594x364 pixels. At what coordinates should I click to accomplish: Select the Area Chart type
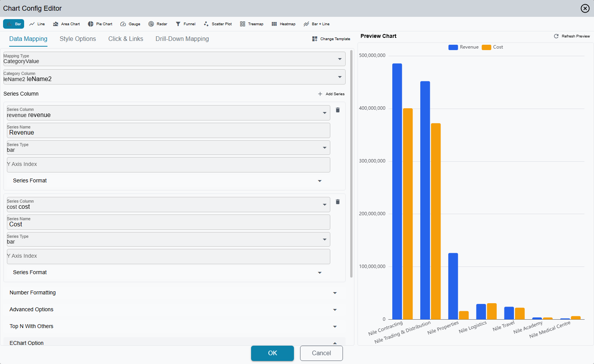pos(66,24)
